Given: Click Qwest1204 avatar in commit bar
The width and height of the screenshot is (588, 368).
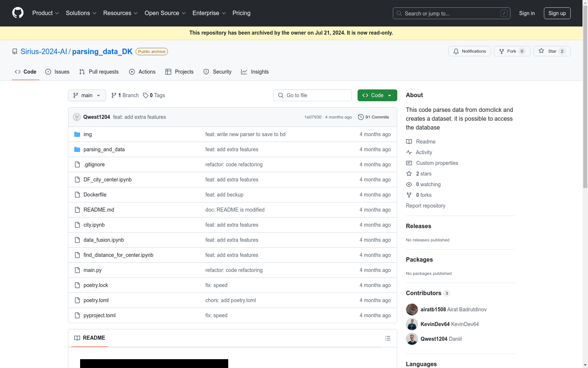Looking at the screenshot, I should [x=77, y=117].
